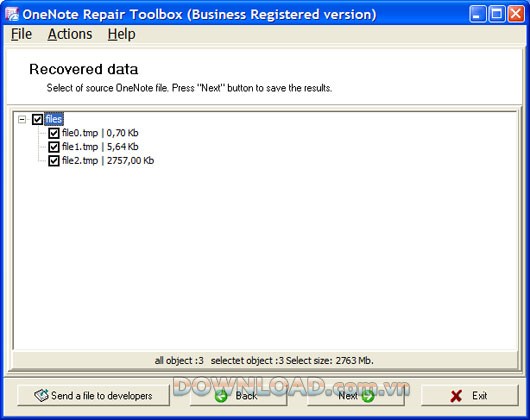Viewport: 530px width, 420px height.
Task: Select file2.tmp | 2757,00 Kb row
Action: [108, 160]
